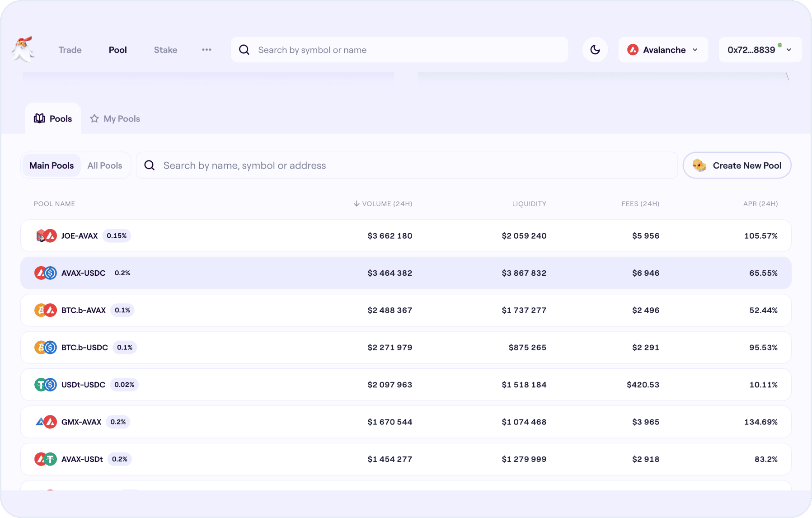
Task: Click the USDt-USDC fees $420.53
Action: click(643, 385)
